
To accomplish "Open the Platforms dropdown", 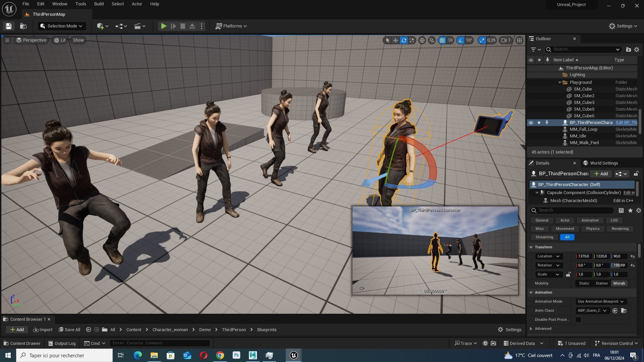I will (231, 26).
